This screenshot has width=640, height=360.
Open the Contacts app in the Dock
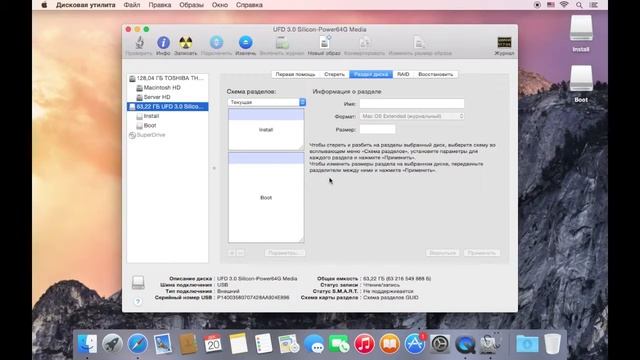pos(188,344)
